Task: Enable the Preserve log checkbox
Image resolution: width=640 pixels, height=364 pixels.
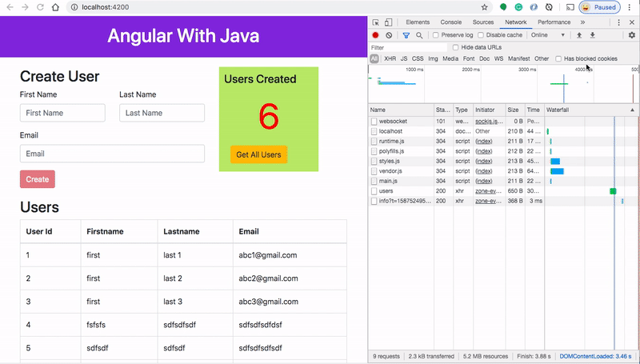Action: (x=435, y=35)
